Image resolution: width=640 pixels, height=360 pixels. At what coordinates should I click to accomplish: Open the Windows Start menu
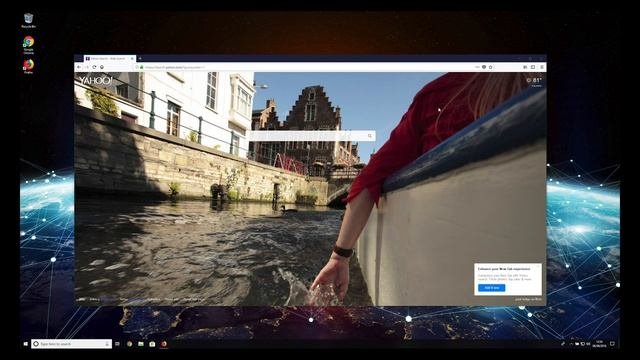[x=25, y=344]
